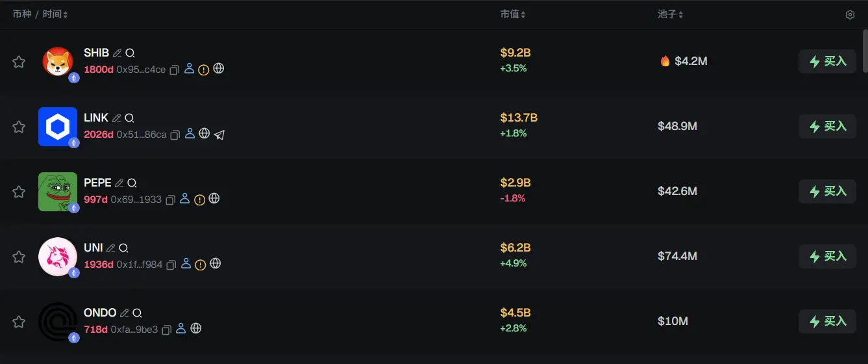
Task: View LINK holder profile icon
Action: (x=190, y=134)
